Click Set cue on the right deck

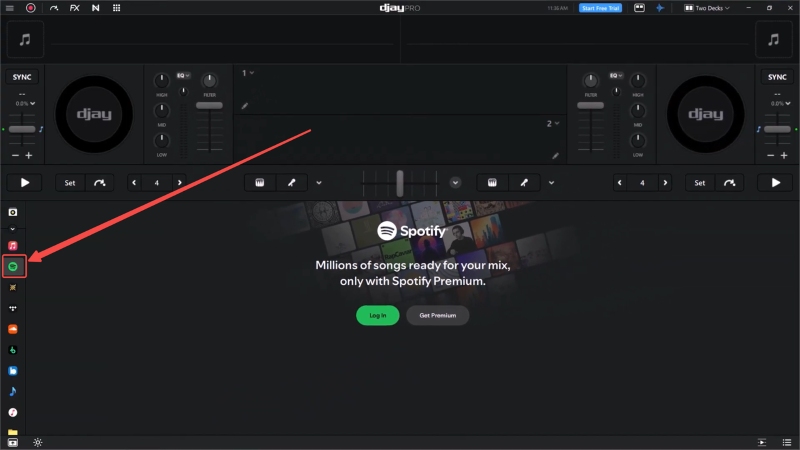(x=699, y=183)
